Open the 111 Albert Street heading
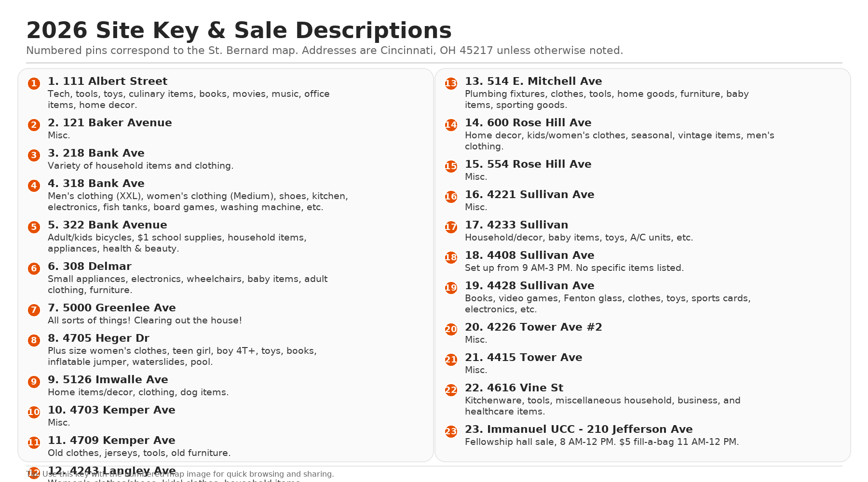Image resolution: width=868 pixels, height=482 pixels. (x=108, y=81)
